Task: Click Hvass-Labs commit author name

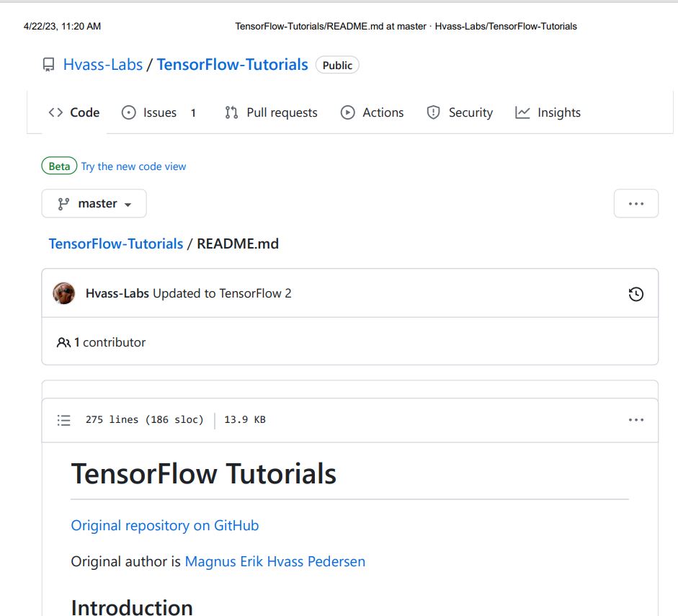Action: [x=117, y=293]
